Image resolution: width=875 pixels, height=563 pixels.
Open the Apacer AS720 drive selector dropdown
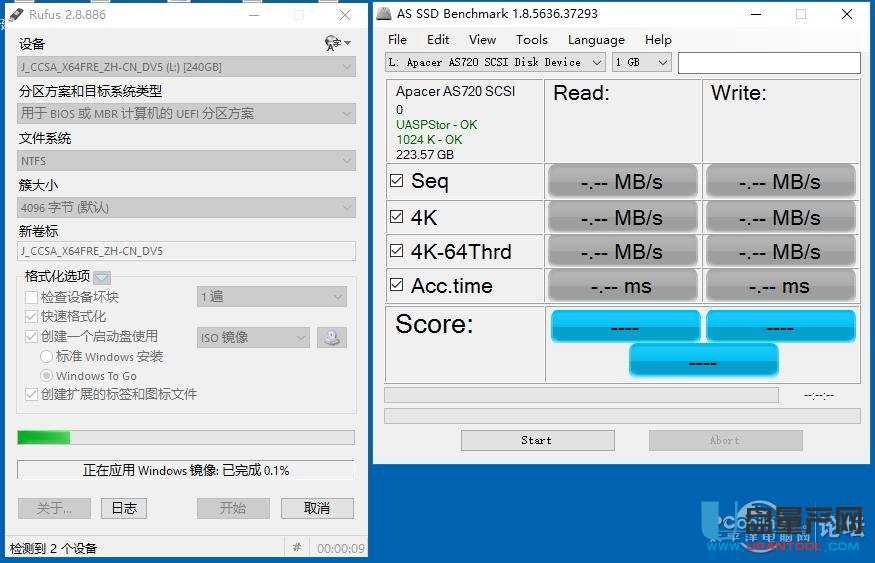click(496, 62)
